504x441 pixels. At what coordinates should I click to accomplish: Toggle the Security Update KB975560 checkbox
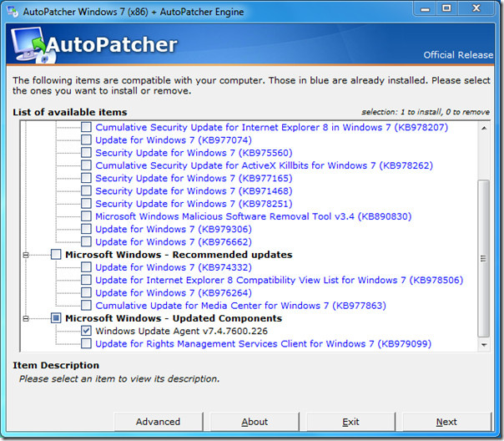(x=86, y=153)
